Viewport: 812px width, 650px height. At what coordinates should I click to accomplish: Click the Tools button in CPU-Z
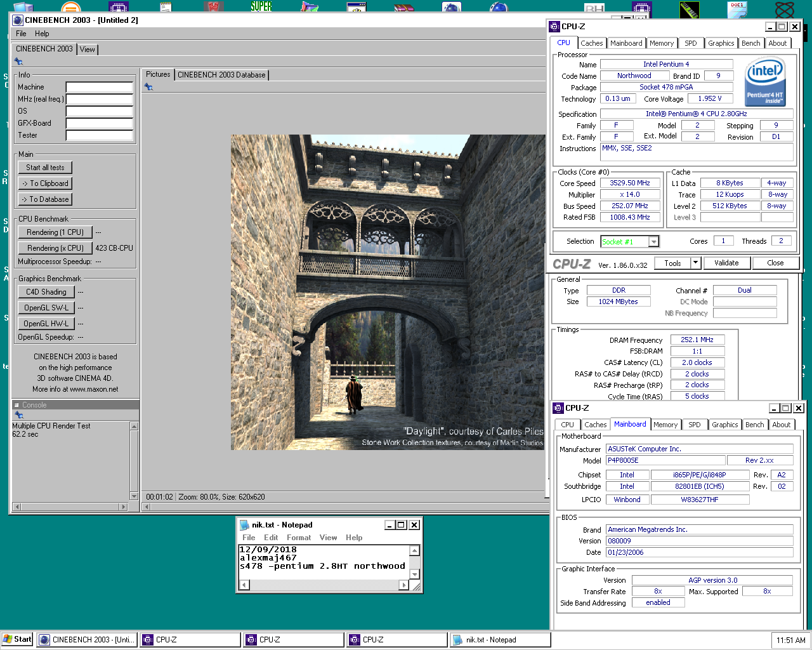click(673, 263)
